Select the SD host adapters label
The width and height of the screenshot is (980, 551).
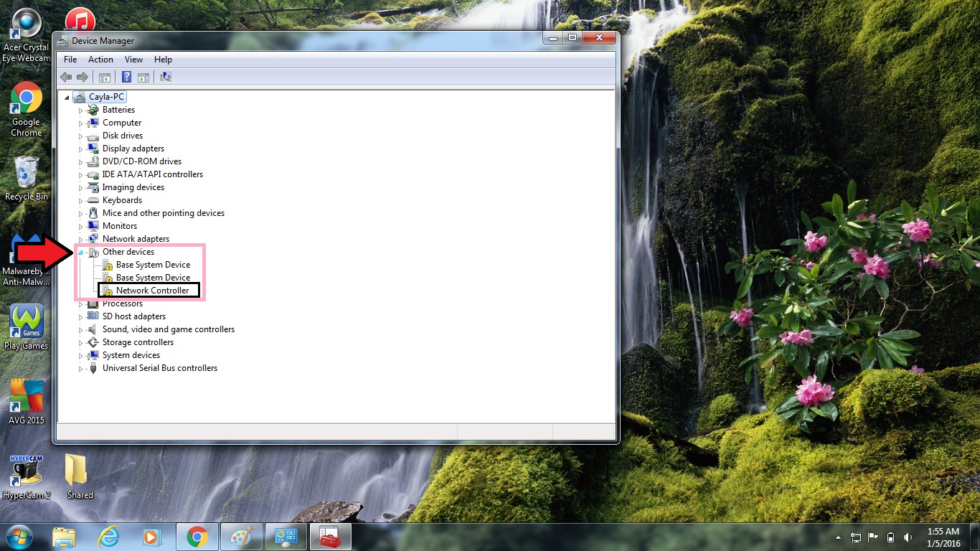tap(134, 316)
